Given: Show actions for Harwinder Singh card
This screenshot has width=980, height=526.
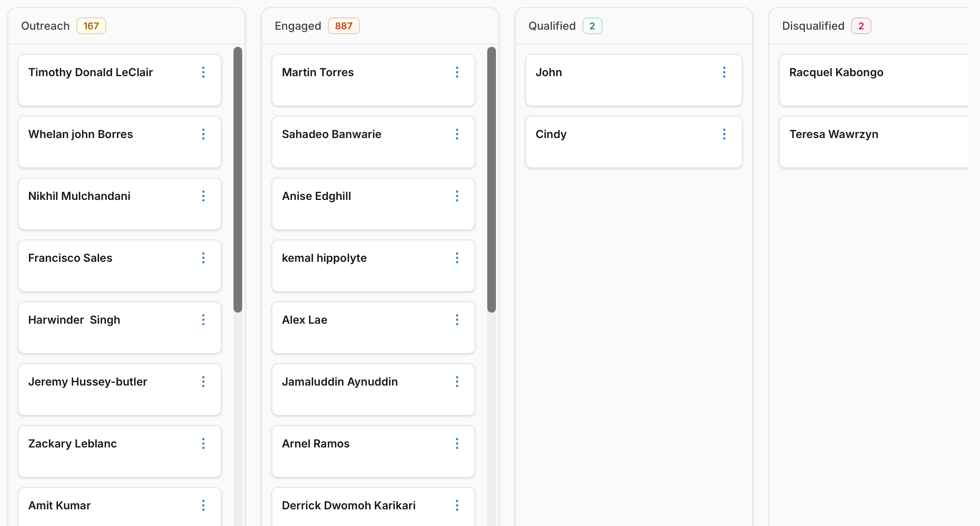Looking at the screenshot, I should pyautogui.click(x=203, y=320).
